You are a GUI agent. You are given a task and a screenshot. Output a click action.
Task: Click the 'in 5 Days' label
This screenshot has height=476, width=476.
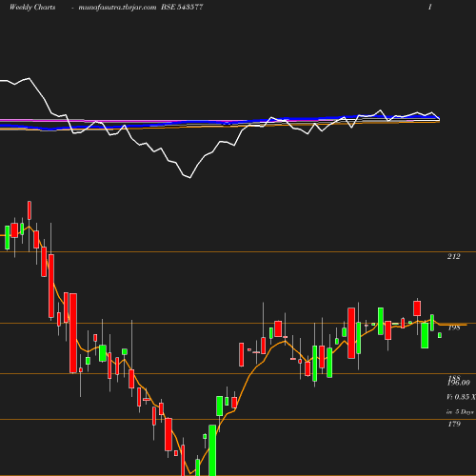[x=460, y=412]
